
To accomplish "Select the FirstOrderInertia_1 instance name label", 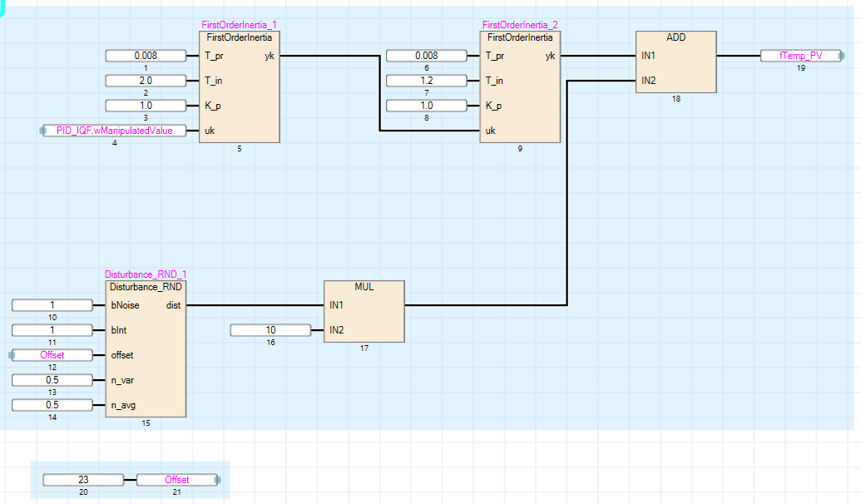I will tap(238, 26).
